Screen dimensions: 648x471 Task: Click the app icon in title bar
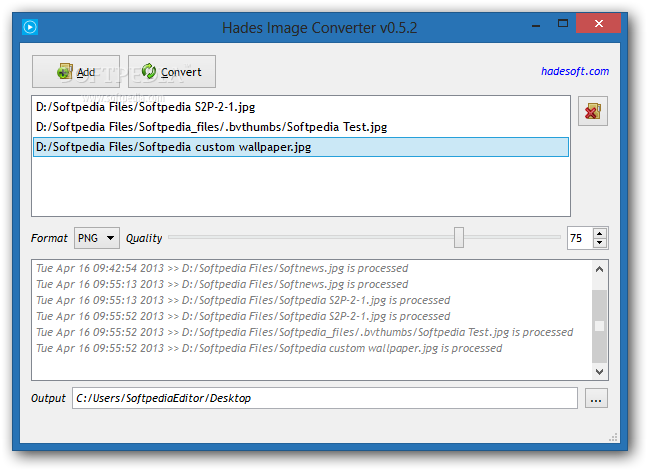(x=30, y=27)
